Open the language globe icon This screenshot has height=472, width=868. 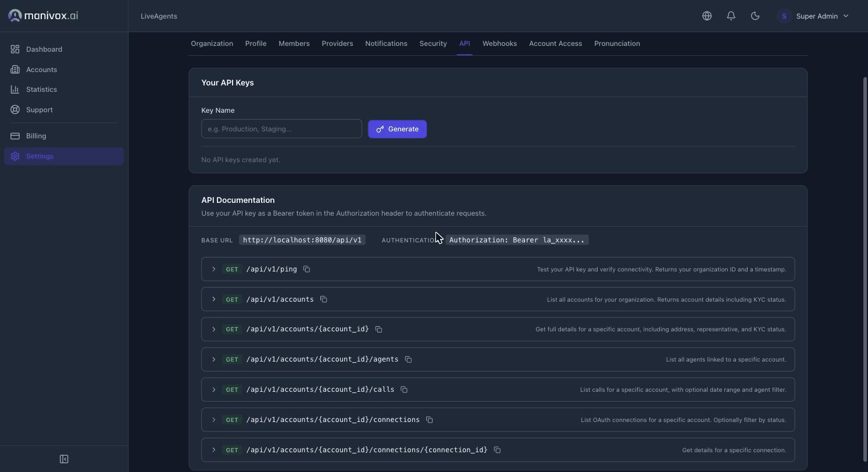click(707, 16)
